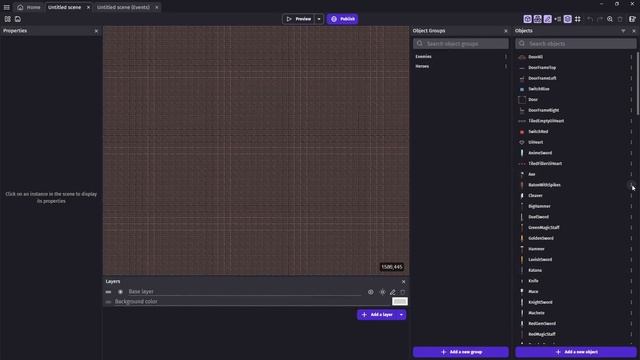Open the scene settings icon
Image resolution: width=640 pixels, height=360 pixels.
coord(632,19)
